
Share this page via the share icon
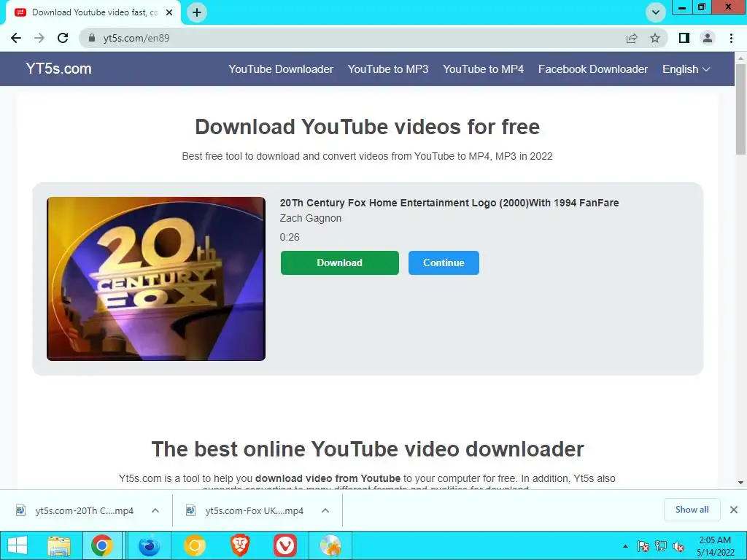632,38
